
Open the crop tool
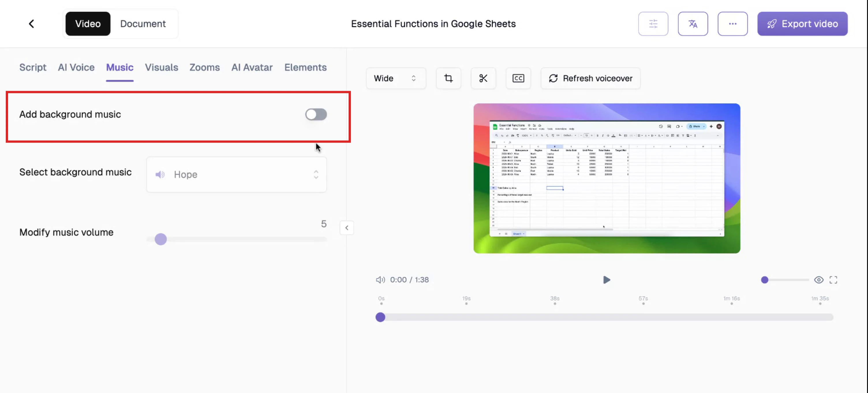[x=448, y=78]
